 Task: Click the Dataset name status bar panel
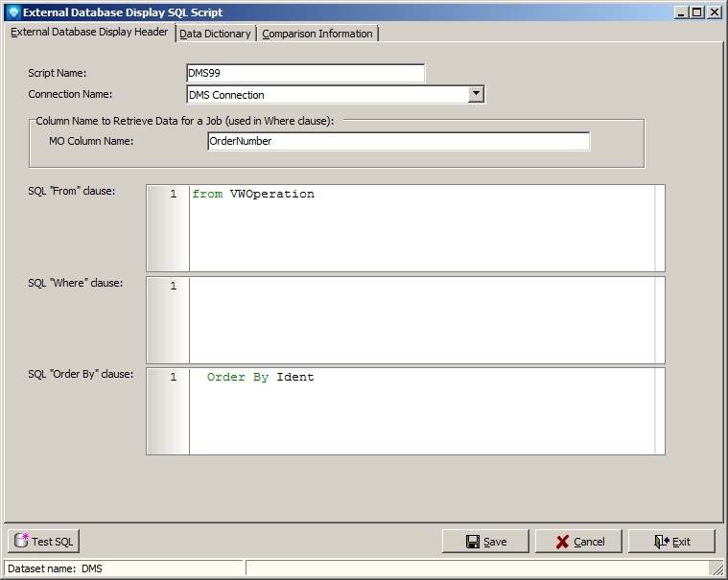[x=123, y=568]
